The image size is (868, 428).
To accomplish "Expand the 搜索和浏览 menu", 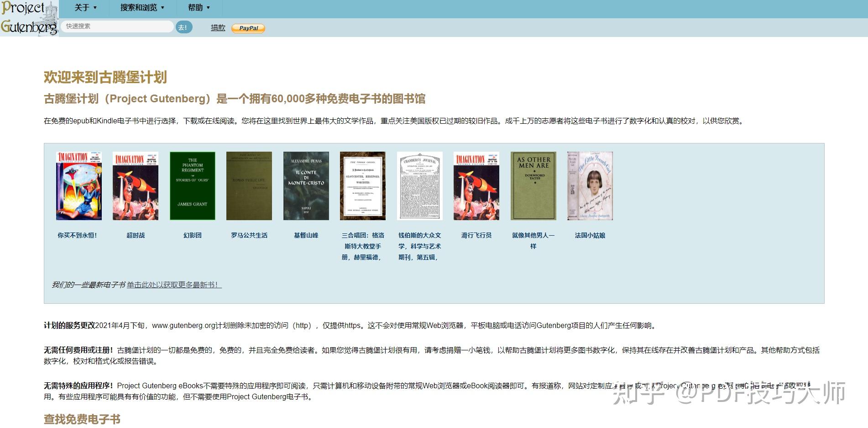I will coord(142,8).
